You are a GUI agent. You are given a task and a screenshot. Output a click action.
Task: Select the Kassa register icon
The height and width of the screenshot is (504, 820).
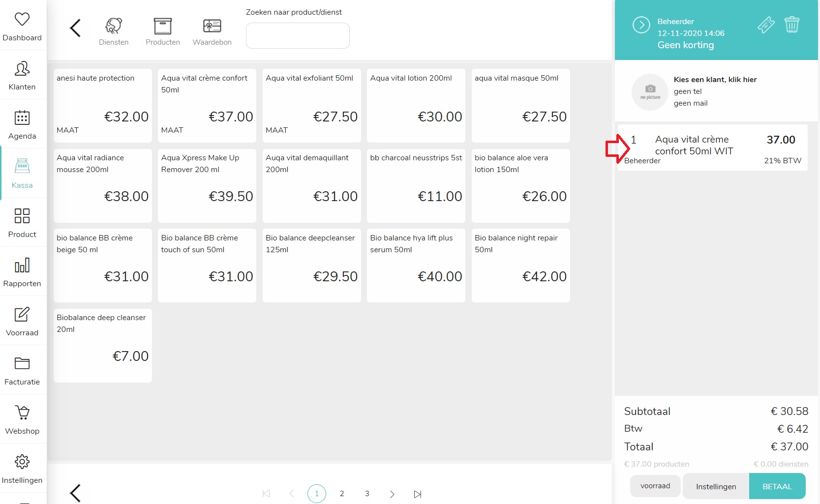[x=22, y=166]
